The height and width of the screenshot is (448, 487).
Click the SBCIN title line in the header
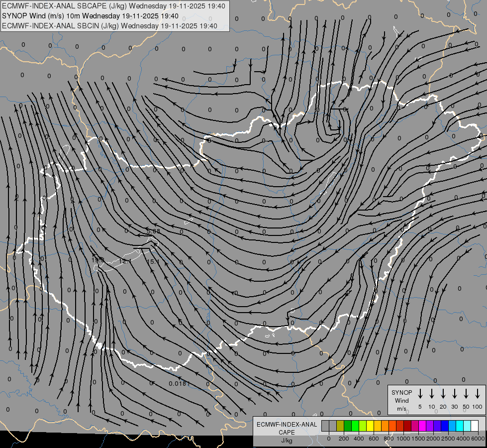(x=109, y=26)
